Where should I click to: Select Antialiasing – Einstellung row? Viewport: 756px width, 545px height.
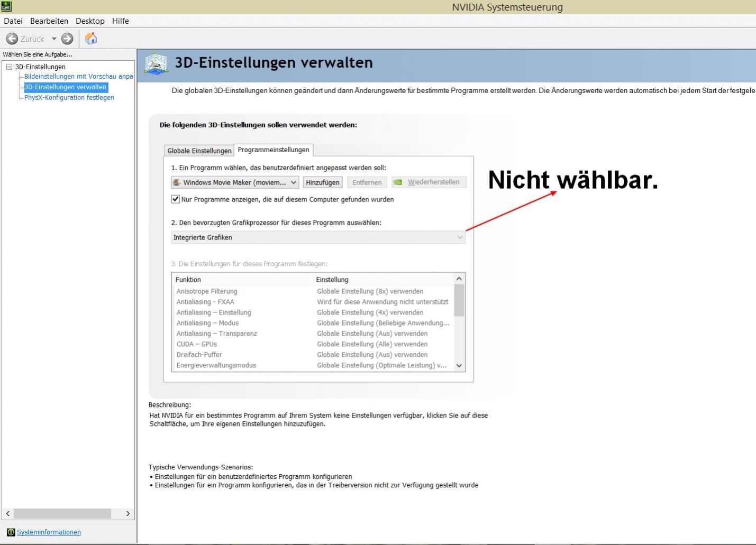point(313,312)
